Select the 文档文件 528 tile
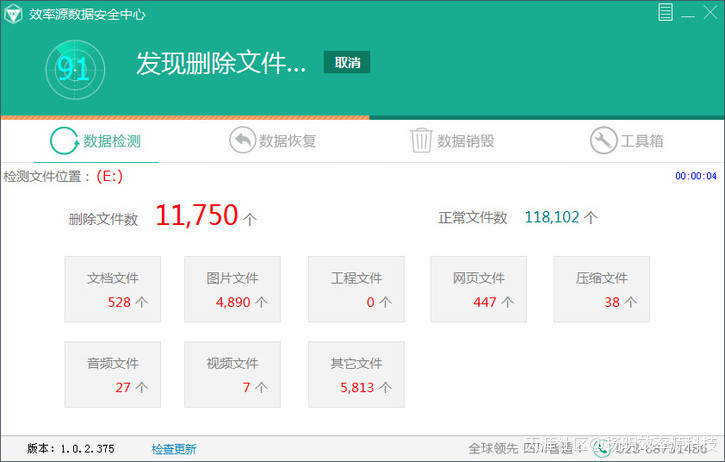The image size is (725, 462). pyautogui.click(x=113, y=289)
